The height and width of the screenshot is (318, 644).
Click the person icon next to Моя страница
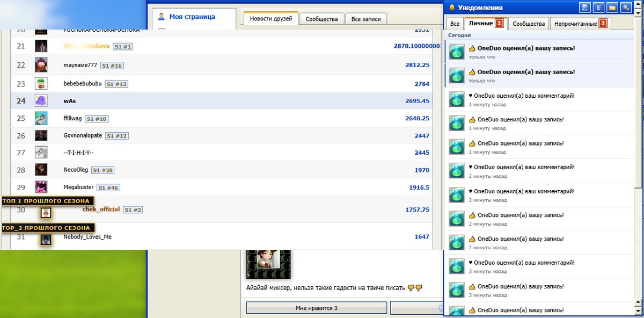click(x=162, y=17)
